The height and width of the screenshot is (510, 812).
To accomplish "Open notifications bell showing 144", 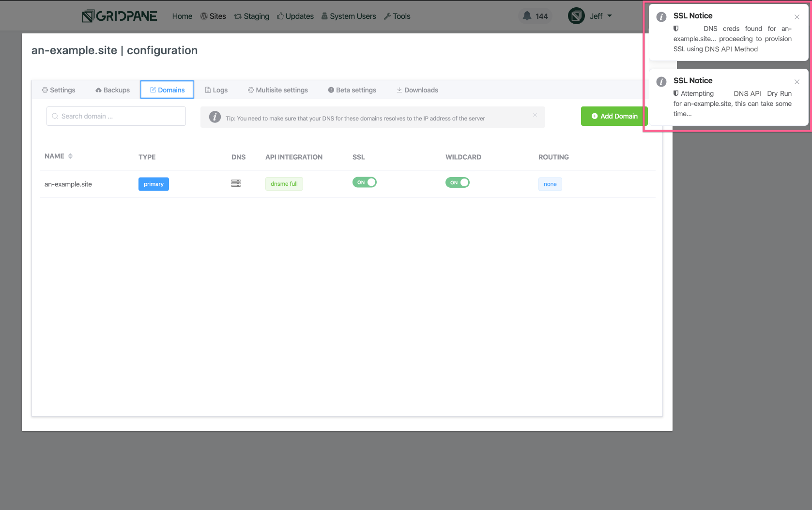I will click(x=535, y=16).
